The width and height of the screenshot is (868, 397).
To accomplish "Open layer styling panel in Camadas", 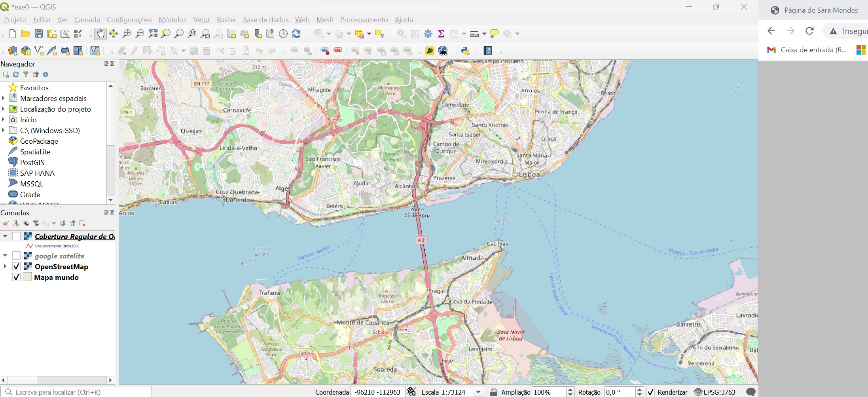I will pyautogui.click(x=6, y=223).
